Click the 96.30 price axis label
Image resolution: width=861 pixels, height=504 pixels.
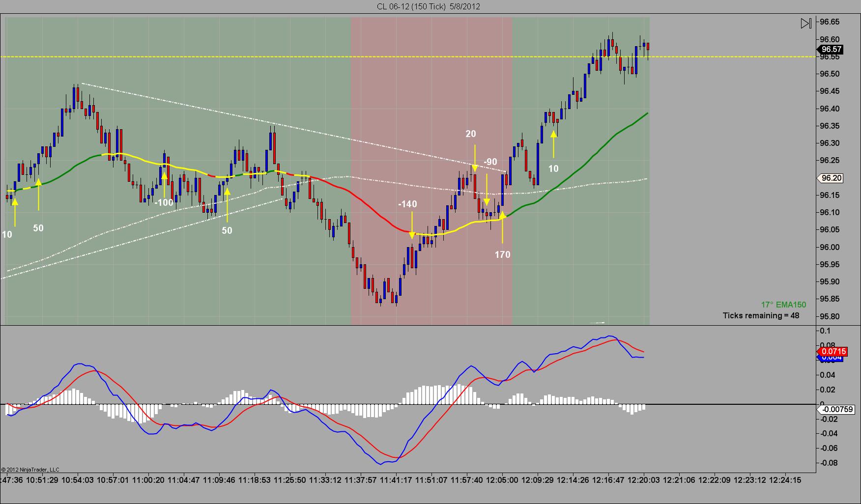point(830,143)
